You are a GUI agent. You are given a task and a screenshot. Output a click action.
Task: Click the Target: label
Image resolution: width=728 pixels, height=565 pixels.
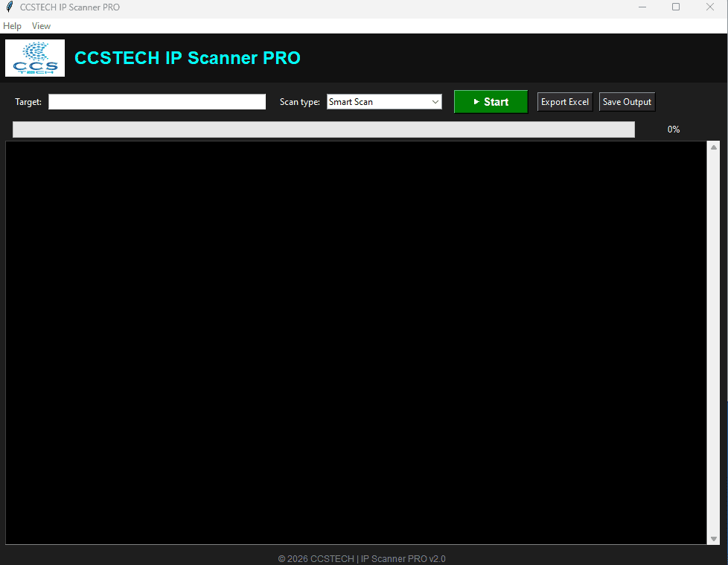point(28,102)
